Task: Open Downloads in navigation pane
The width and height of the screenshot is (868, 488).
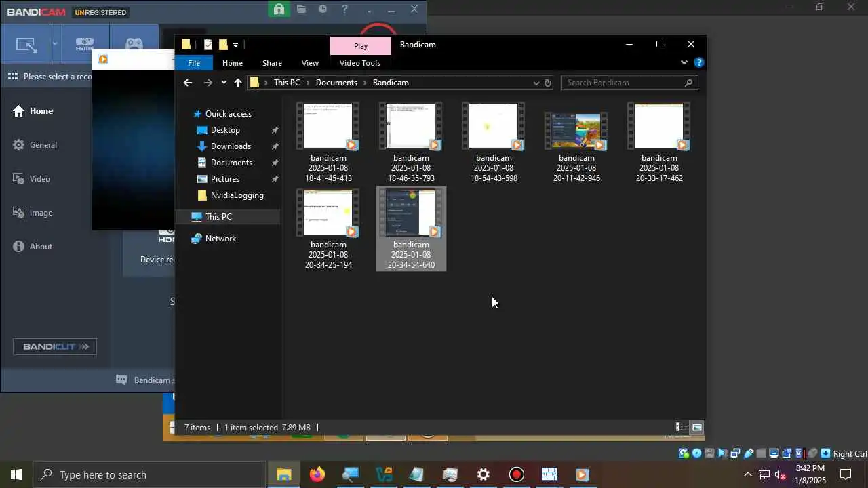Action: 223,146
